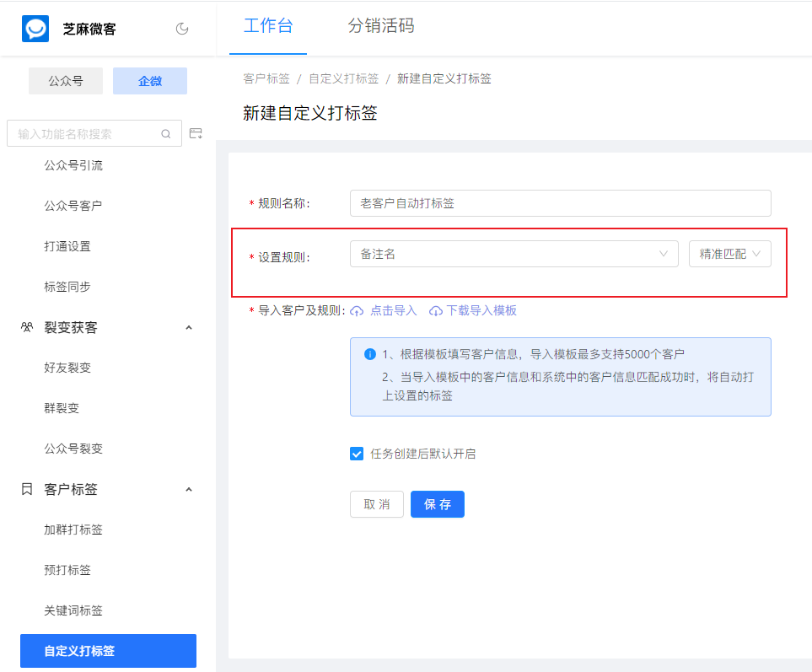Screen dimensions: 812x672
Task: Click the 客户标签 bookmark icon
Action: click(x=27, y=489)
